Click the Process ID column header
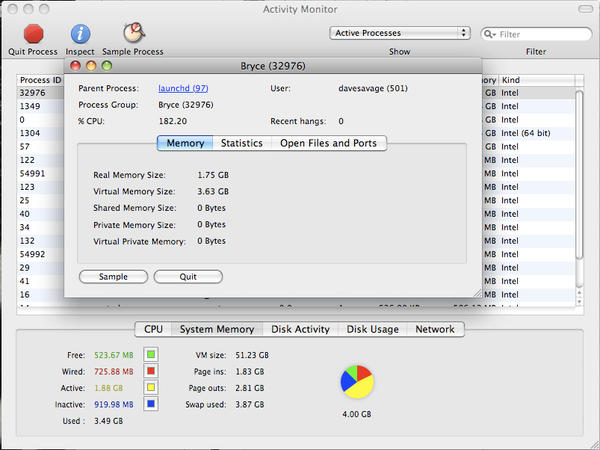The width and height of the screenshot is (600, 450). pyautogui.click(x=40, y=80)
